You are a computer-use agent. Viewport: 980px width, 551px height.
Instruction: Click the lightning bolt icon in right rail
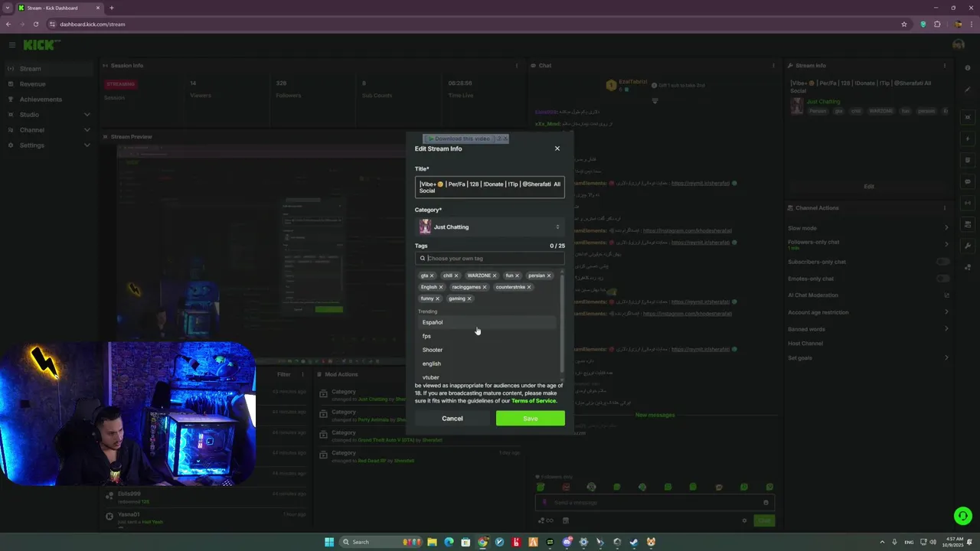point(968,139)
